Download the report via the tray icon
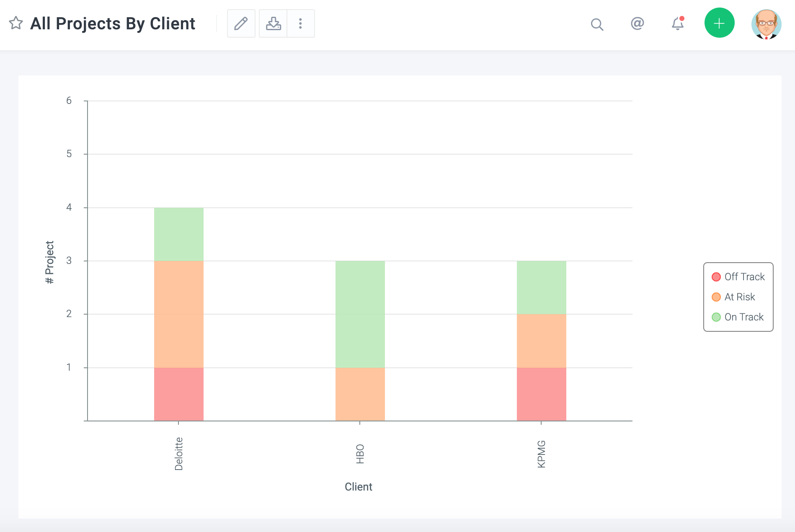The height and width of the screenshot is (532, 795). (273, 23)
